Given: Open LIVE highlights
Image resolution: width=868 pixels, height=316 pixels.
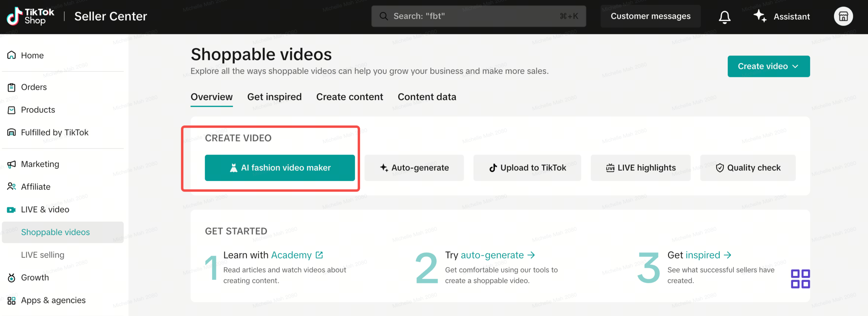Looking at the screenshot, I should [640, 168].
